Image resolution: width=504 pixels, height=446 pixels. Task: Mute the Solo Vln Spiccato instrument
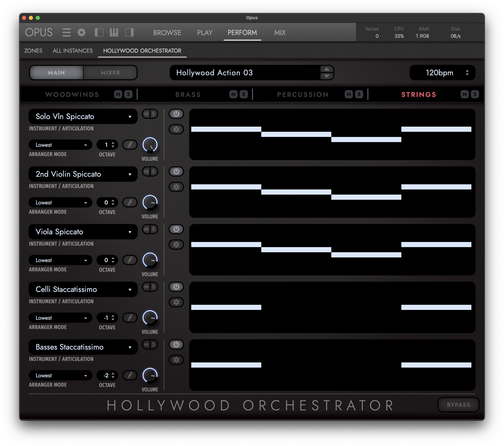[x=146, y=114]
